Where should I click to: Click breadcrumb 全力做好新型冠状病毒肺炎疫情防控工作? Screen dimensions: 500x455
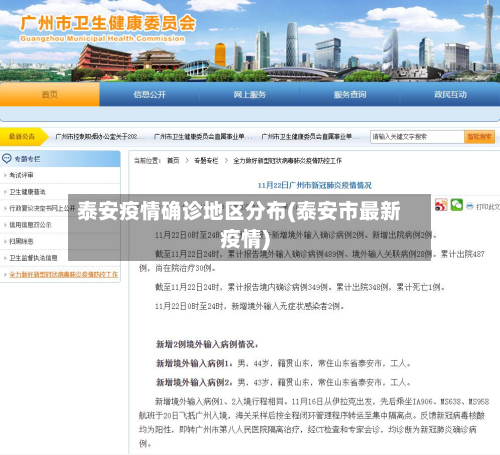click(x=287, y=161)
